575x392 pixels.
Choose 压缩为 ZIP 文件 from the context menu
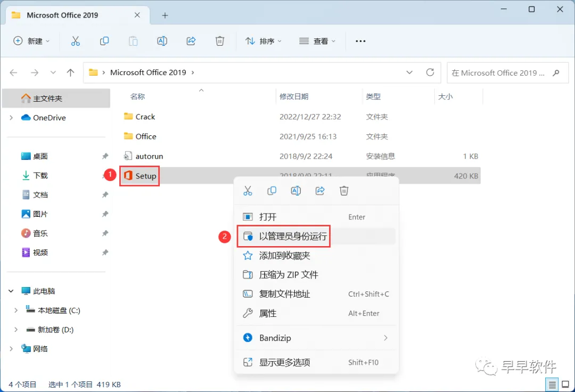coord(316,275)
